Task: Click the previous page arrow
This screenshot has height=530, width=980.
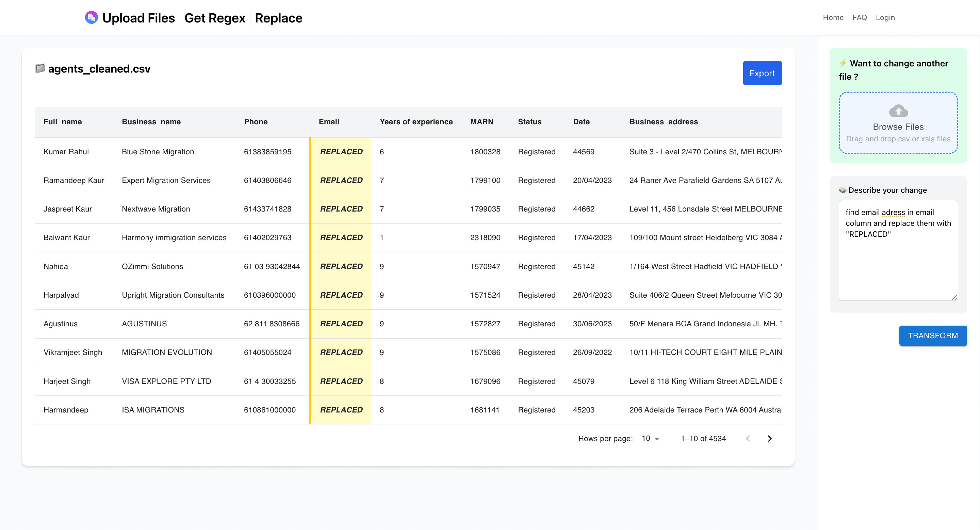Action: [748, 439]
